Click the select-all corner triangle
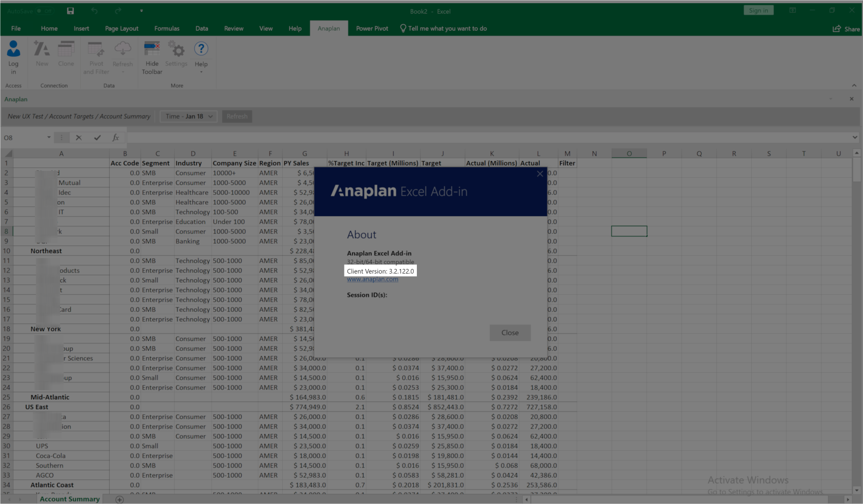 [8, 153]
